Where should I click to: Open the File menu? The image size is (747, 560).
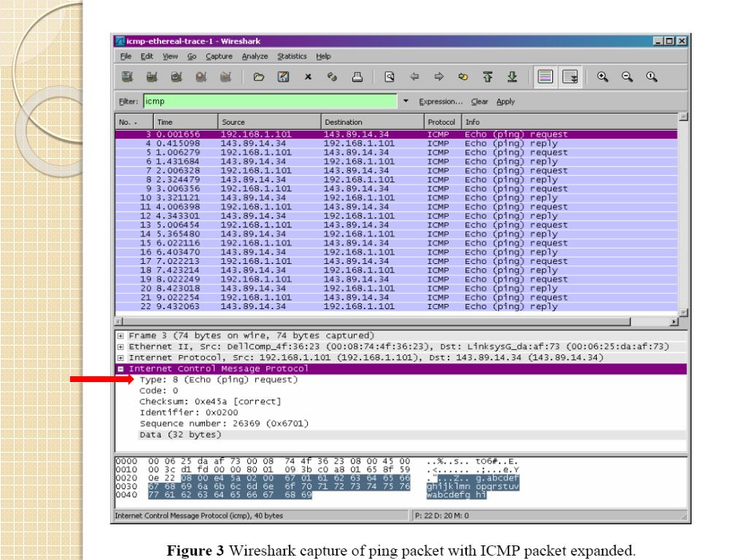(x=125, y=56)
